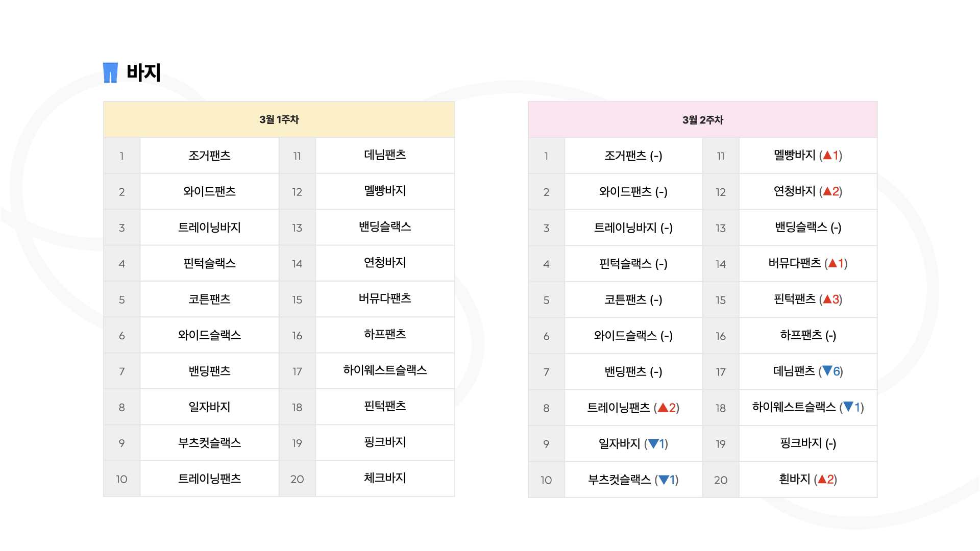The image size is (980, 551).
Task: Click the red up arrow next to 핀턱팬츠 in week 2
Action: 827,299
